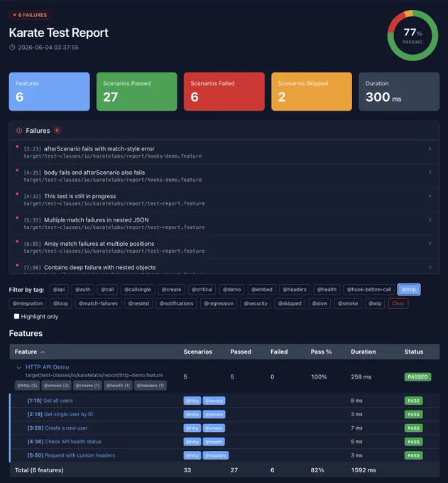Open scenario 'Create a new user'
The image size is (448, 483).
coord(58,428)
